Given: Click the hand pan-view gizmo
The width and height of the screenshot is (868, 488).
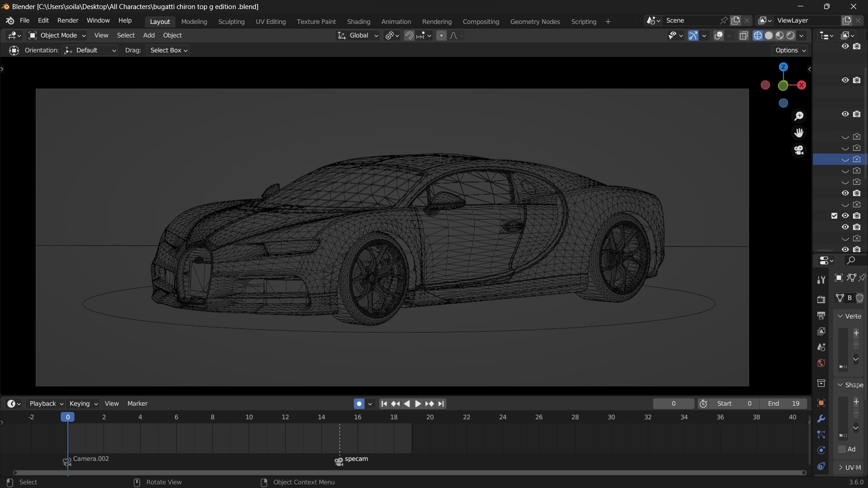Looking at the screenshot, I should [x=799, y=133].
